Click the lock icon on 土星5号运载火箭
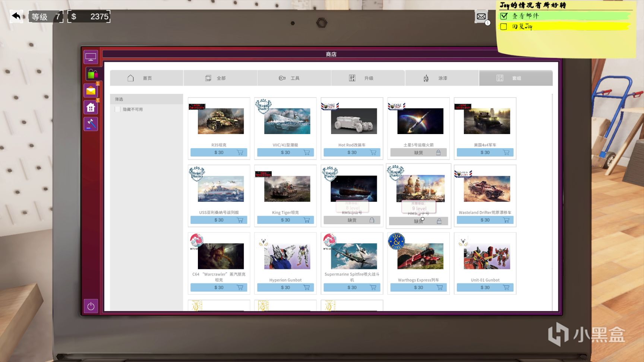Screen dimensions: 644x362 tap(438, 153)
